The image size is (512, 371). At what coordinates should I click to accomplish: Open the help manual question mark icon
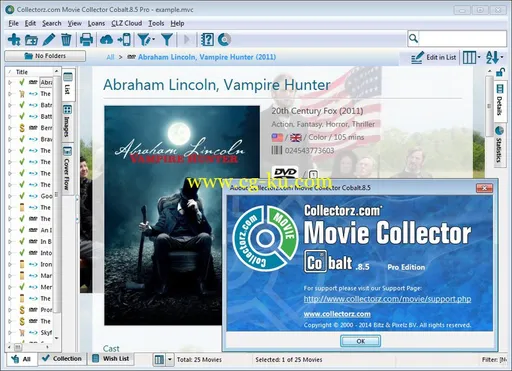207,40
